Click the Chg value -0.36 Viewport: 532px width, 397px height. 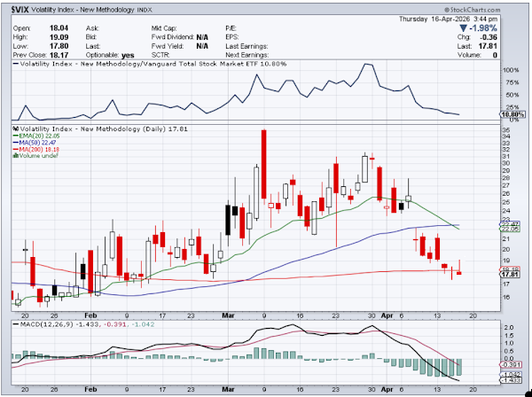click(489, 37)
